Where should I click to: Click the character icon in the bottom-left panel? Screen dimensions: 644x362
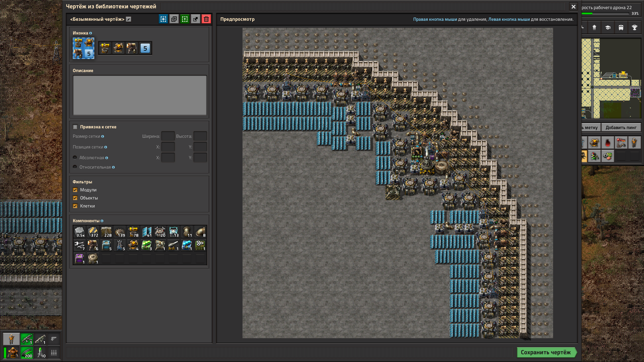tap(11, 339)
